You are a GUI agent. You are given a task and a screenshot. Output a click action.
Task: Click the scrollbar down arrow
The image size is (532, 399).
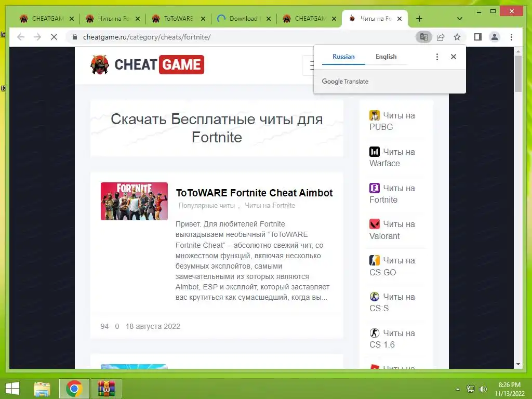[518, 364]
